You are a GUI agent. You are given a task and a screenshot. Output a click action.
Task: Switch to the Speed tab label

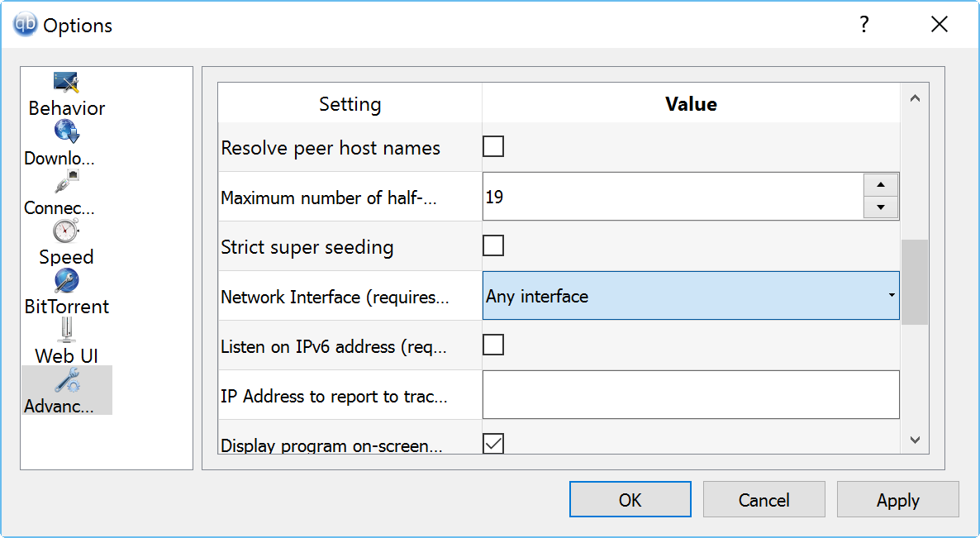66,257
